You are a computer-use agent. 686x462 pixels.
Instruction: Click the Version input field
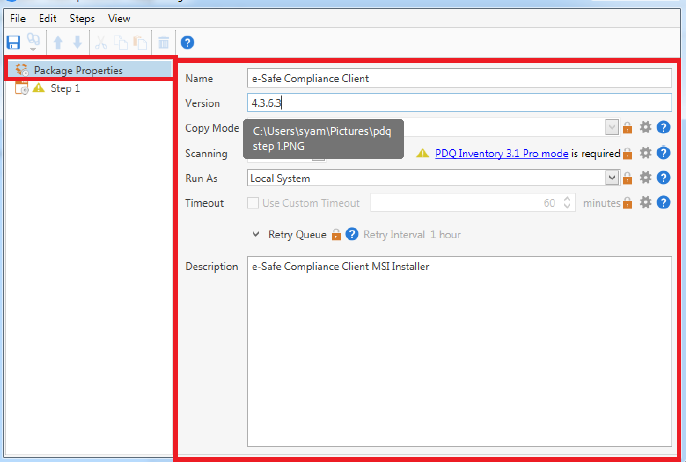point(459,103)
